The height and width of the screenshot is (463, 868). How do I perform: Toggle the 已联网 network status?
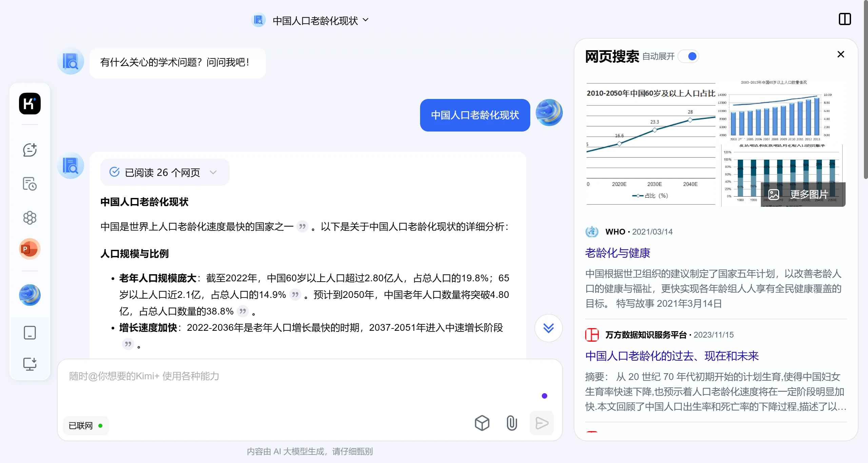tap(85, 425)
